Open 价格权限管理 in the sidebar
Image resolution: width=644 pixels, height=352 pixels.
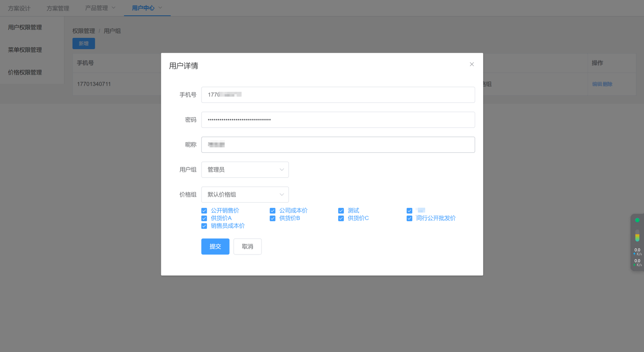click(x=25, y=72)
